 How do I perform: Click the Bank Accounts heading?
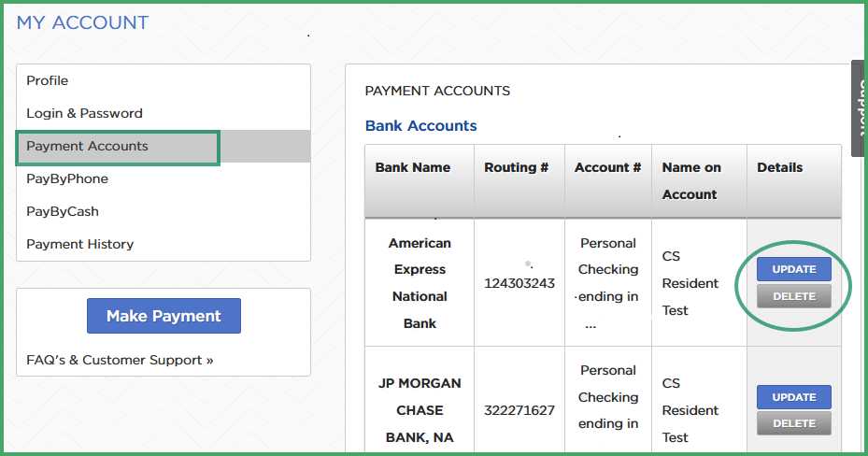420,125
